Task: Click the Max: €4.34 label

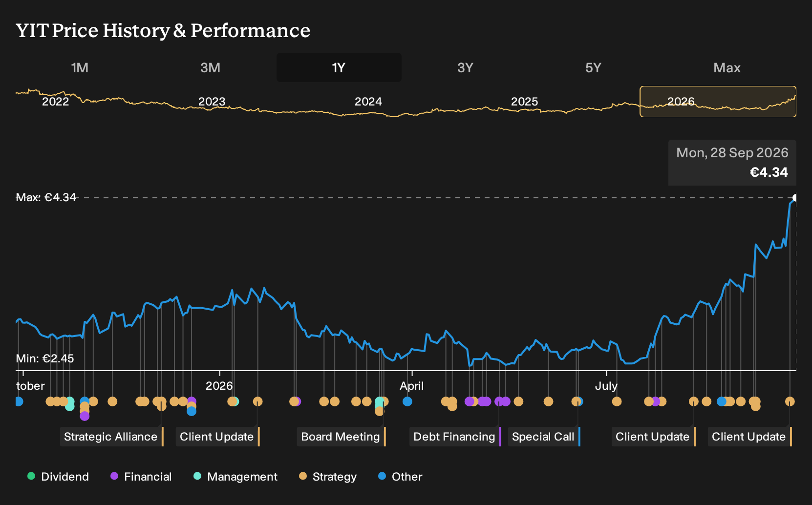Action: tap(46, 197)
